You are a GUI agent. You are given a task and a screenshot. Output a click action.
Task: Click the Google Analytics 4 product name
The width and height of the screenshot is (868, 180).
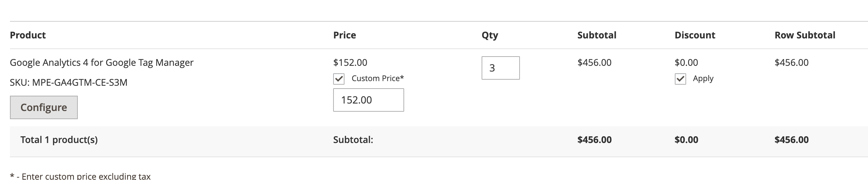click(x=102, y=63)
